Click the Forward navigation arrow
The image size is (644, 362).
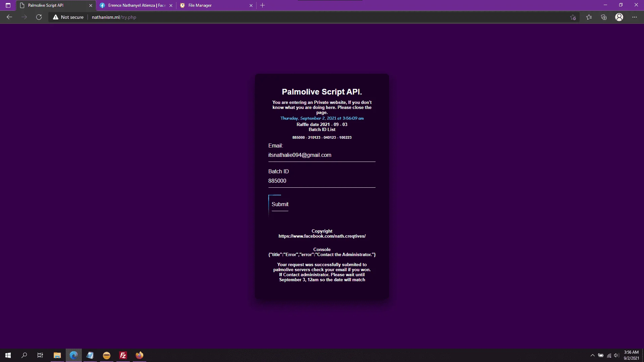[x=24, y=17]
